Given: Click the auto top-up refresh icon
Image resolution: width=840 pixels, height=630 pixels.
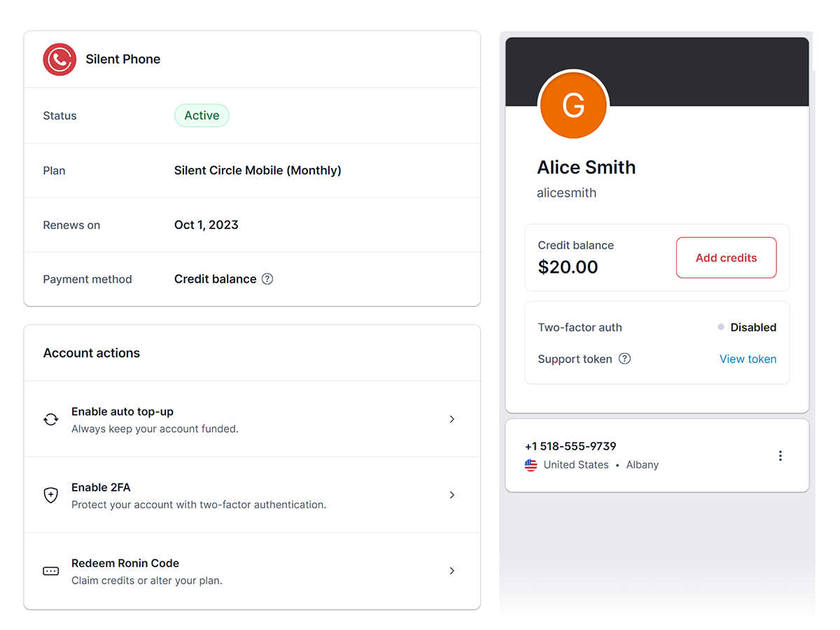Looking at the screenshot, I should [x=51, y=419].
